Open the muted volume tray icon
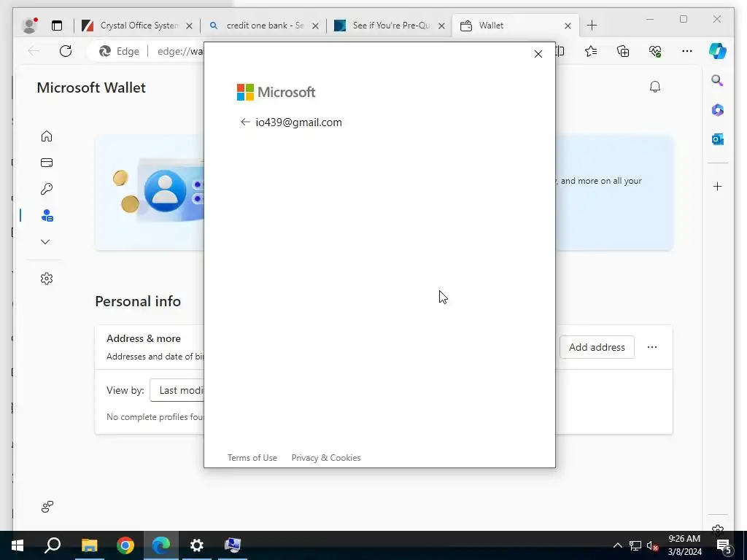 [653, 545]
